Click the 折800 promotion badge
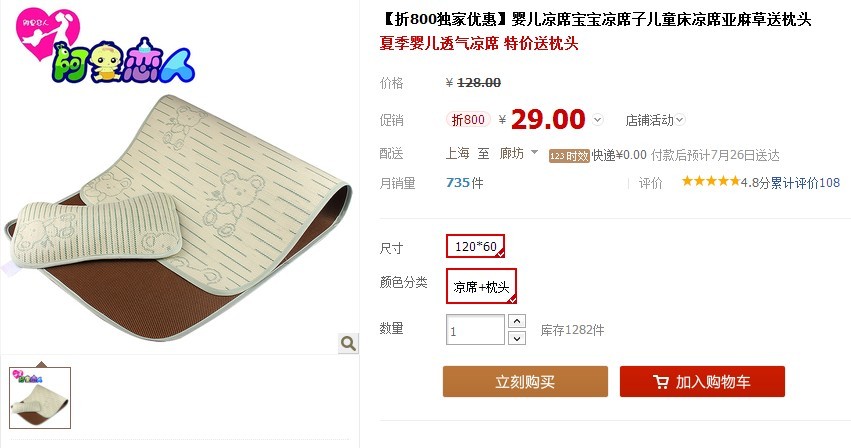Image resolution: width=851 pixels, height=448 pixels. [468, 119]
